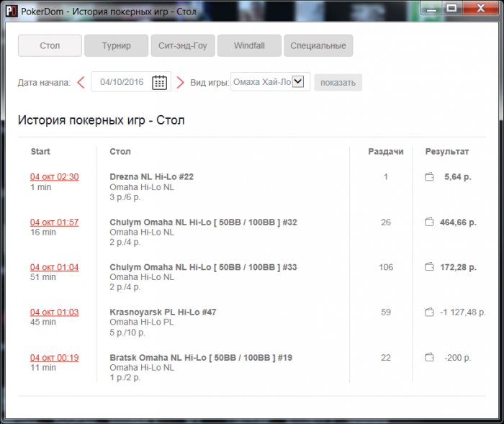504x424 pixels.
Task: Switch to the Стол tab
Action: [x=50, y=45]
